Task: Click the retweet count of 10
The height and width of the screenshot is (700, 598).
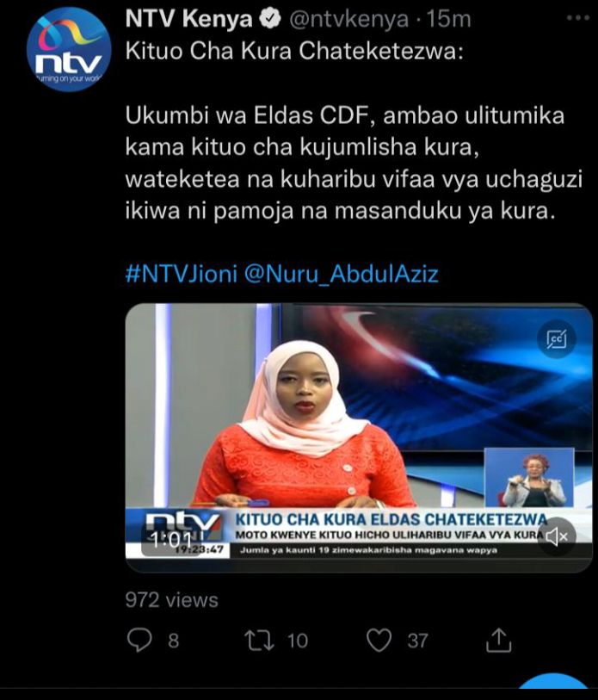Action: click(298, 641)
